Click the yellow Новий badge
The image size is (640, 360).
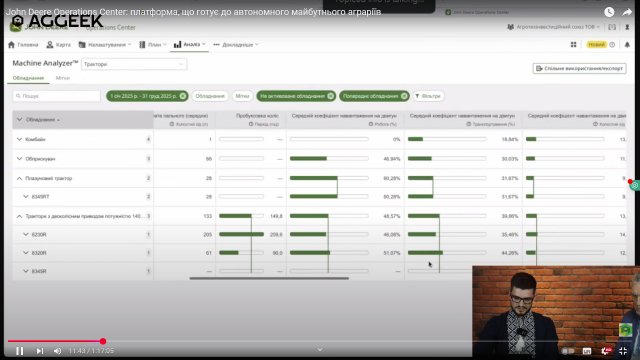[596, 44]
